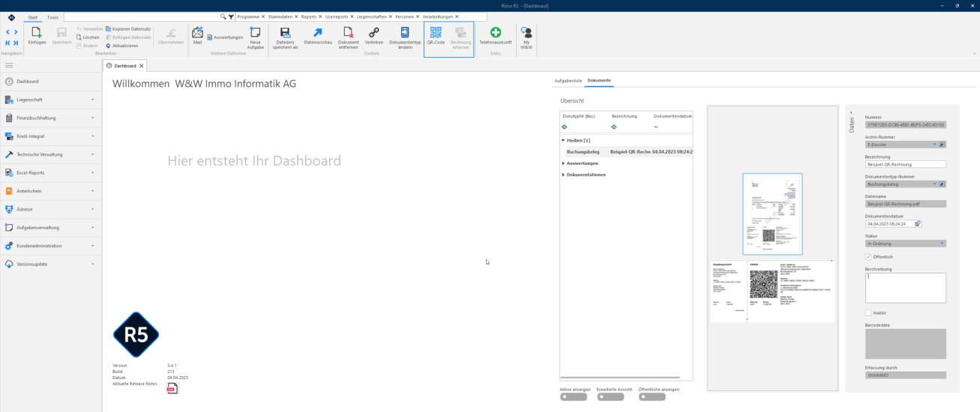
Task: Click the Verlinken chain icon
Action: [373, 32]
